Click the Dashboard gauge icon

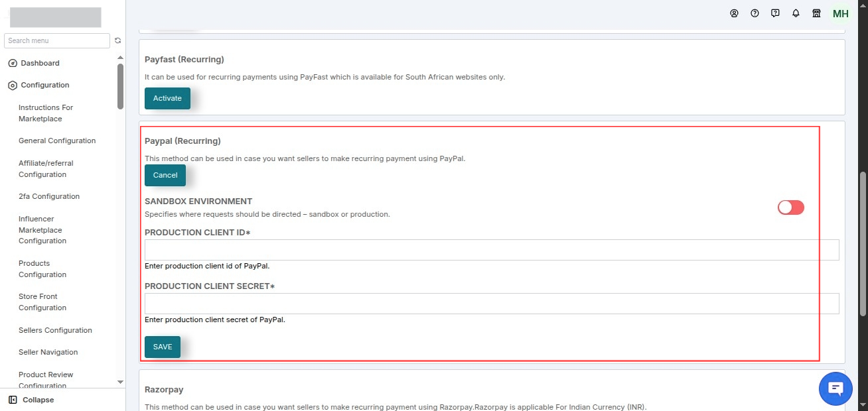pyautogui.click(x=12, y=63)
